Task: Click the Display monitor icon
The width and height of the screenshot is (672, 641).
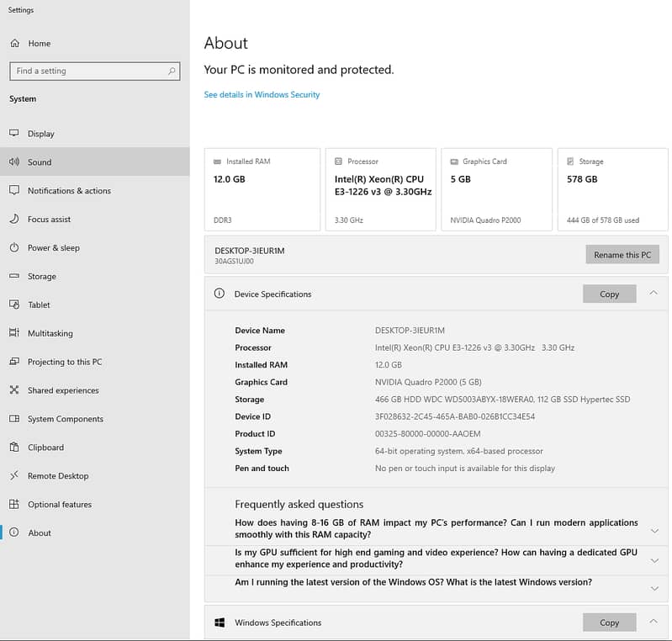Action: pyautogui.click(x=14, y=134)
